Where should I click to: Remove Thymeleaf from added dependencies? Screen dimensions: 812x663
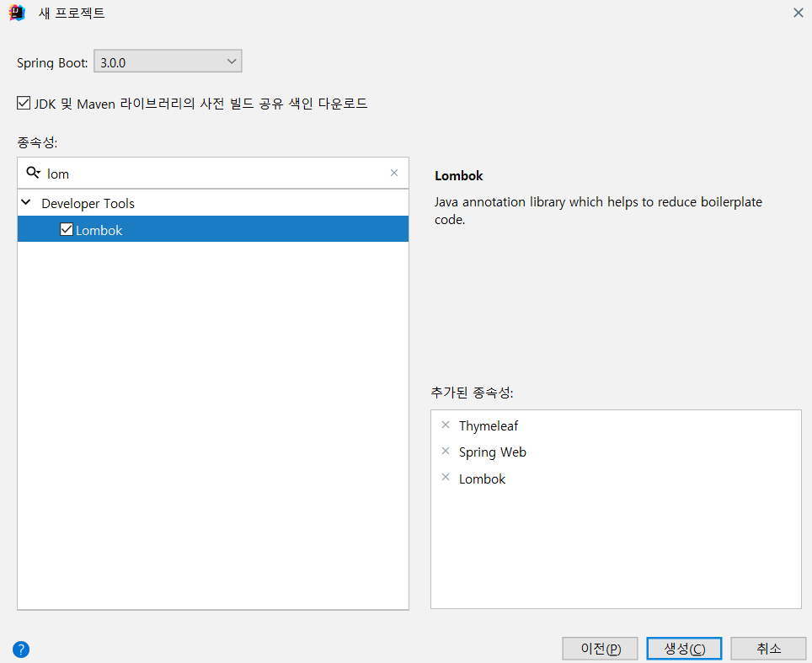(446, 425)
